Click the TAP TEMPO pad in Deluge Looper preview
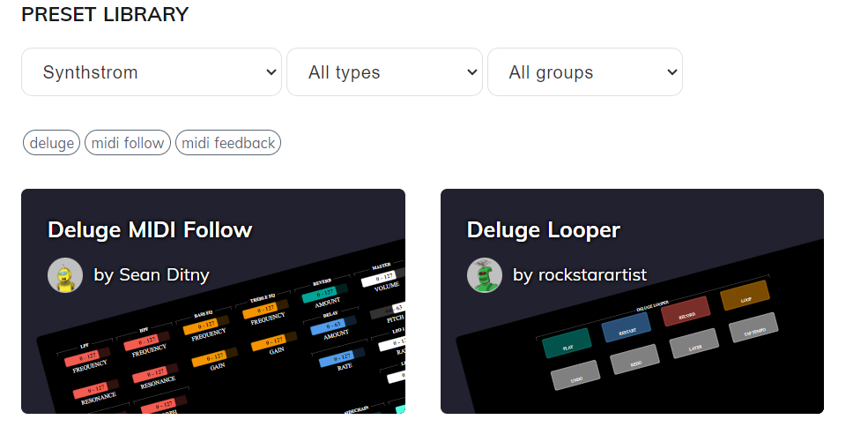This screenshot has width=868, height=427. (x=754, y=327)
